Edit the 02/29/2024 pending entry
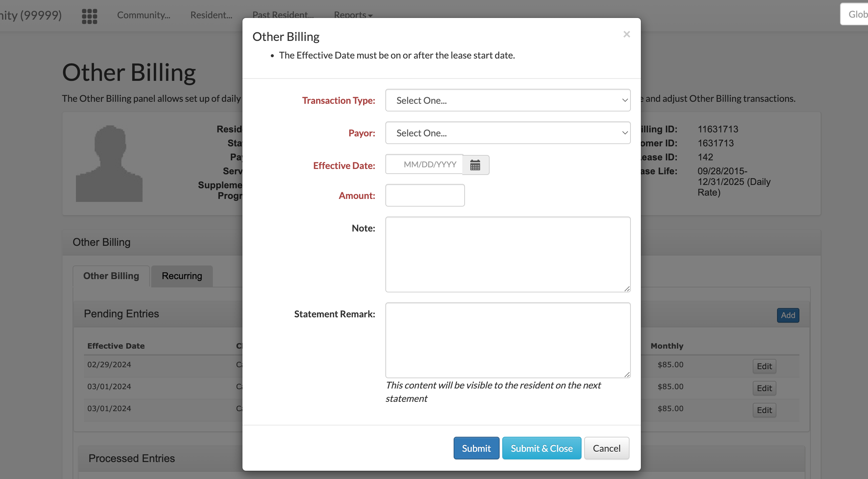The width and height of the screenshot is (868, 479). pyautogui.click(x=764, y=366)
